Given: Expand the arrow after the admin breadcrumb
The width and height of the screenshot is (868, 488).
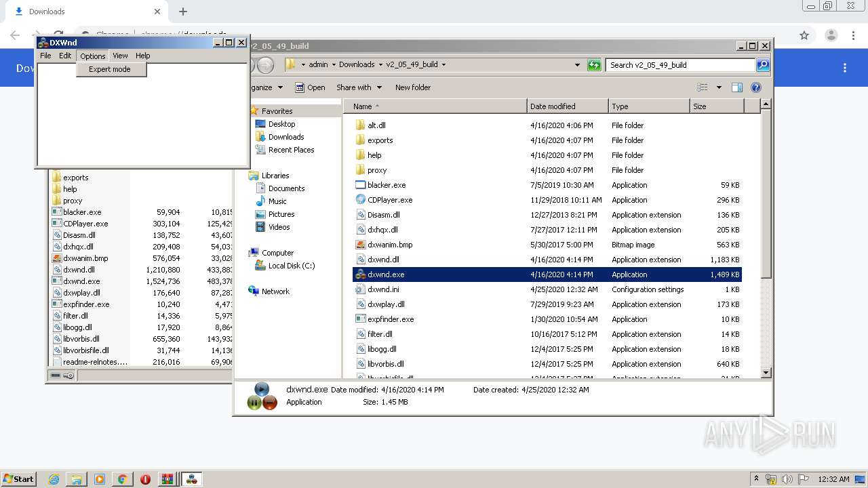Looking at the screenshot, I should (334, 65).
